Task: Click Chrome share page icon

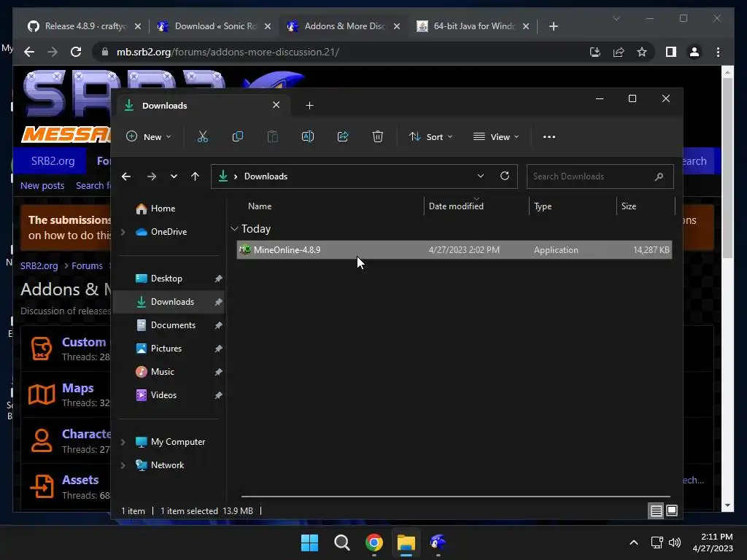Action: (x=619, y=52)
